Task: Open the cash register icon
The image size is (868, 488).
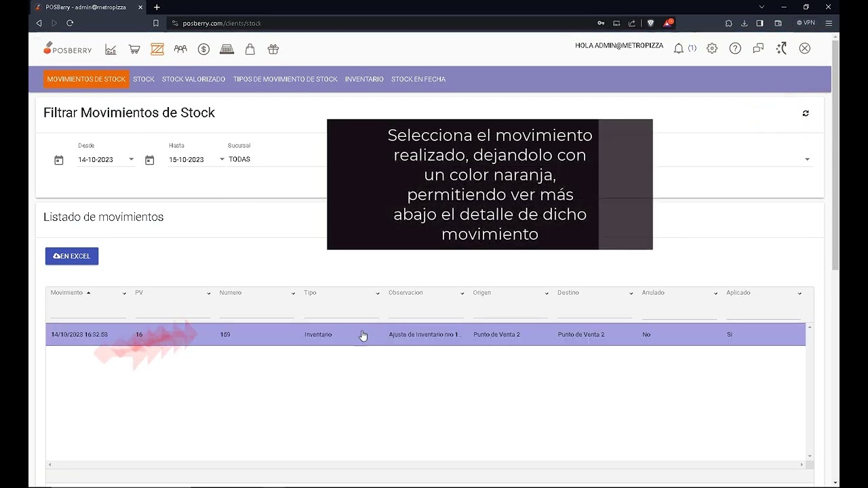Action: point(227,49)
